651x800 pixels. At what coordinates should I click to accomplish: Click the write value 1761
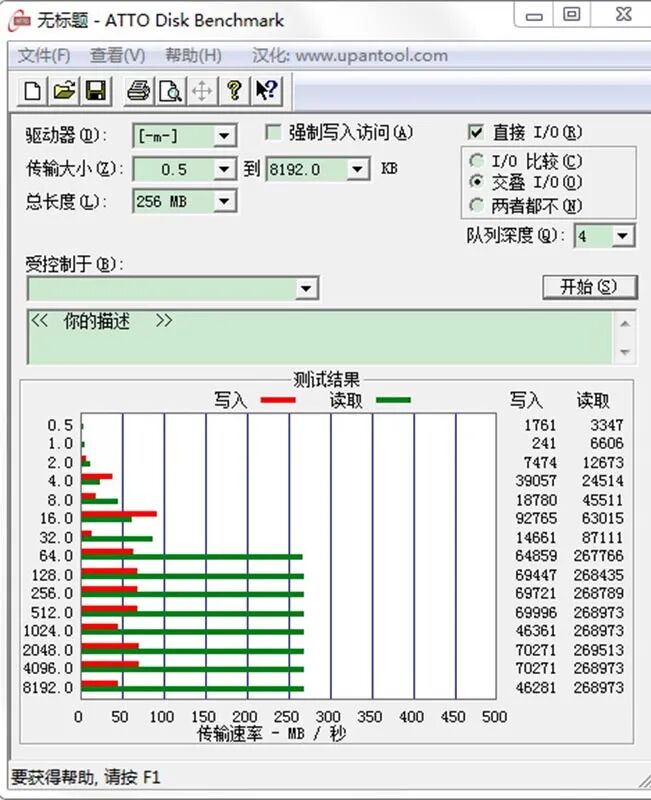coord(540,425)
